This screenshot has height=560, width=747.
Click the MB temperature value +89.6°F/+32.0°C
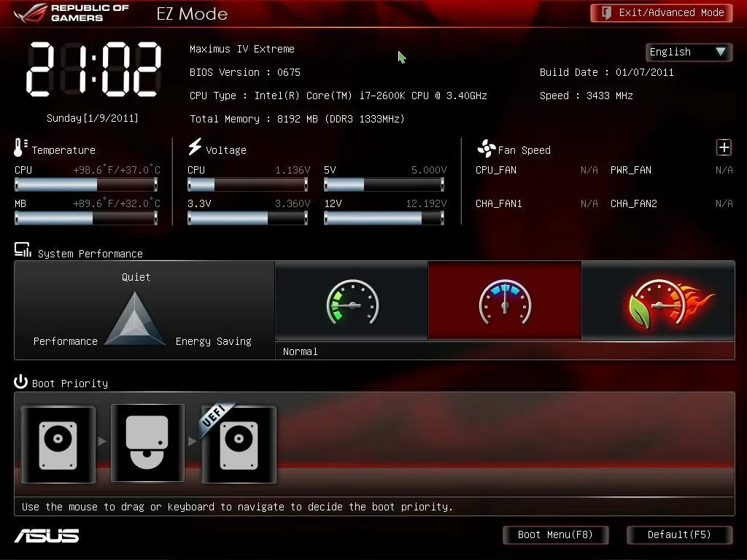coord(117,204)
